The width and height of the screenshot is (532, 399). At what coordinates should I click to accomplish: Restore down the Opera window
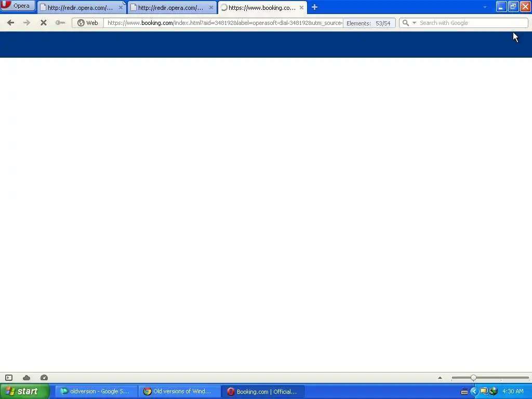pos(513,7)
